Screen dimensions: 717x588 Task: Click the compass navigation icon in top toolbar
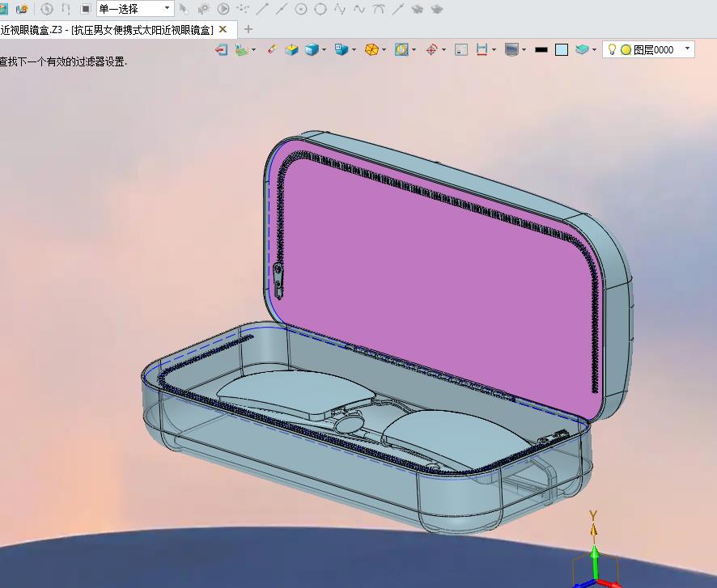click(x=47, y=9)
